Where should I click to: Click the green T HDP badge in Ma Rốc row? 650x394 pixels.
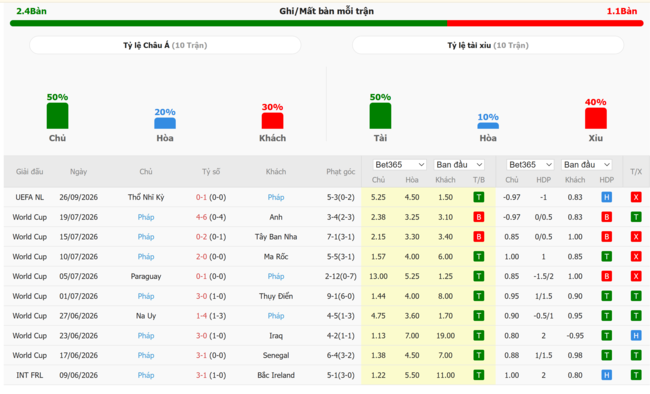tap(606, 257)
